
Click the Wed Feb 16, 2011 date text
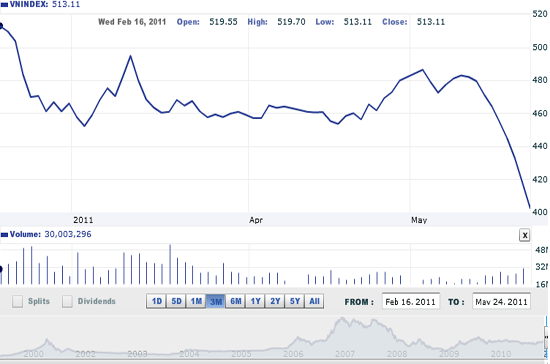132,22
